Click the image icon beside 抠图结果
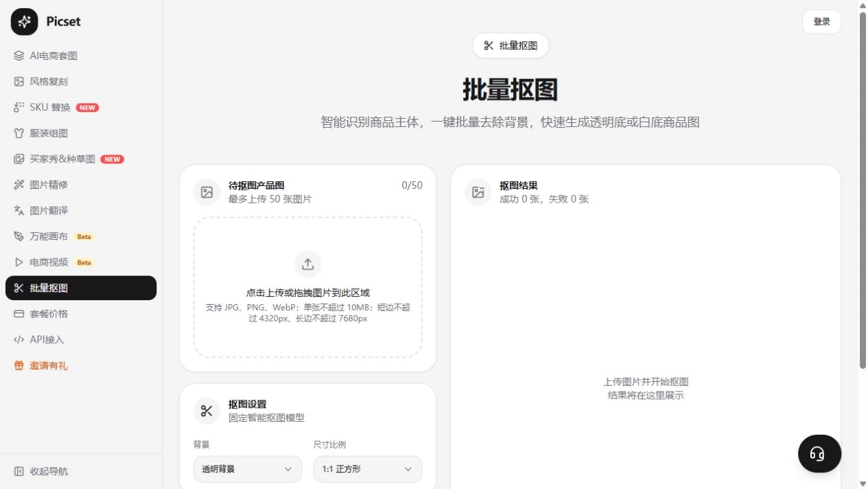This screenshot has width=868, height=489. pyautogui.click(x=478, y=192)
